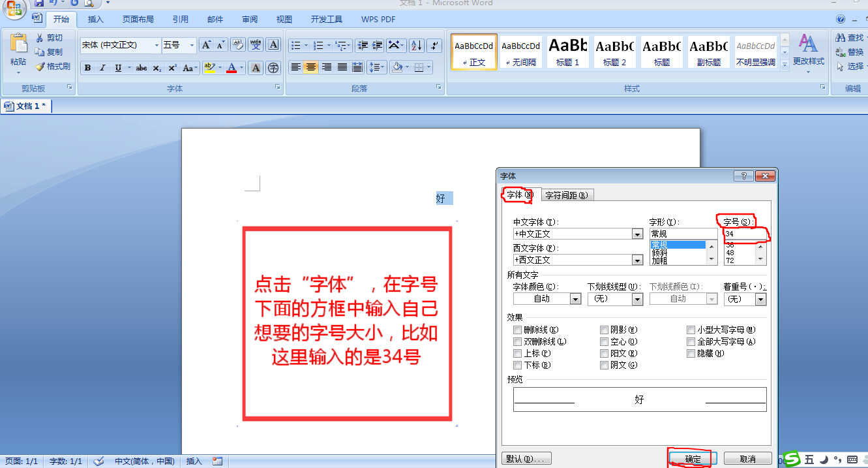Check the 阴影 shadow checkbox
The height and width of the screenshot is (468, 868).
pyautogui.click(x=605, y=330)
